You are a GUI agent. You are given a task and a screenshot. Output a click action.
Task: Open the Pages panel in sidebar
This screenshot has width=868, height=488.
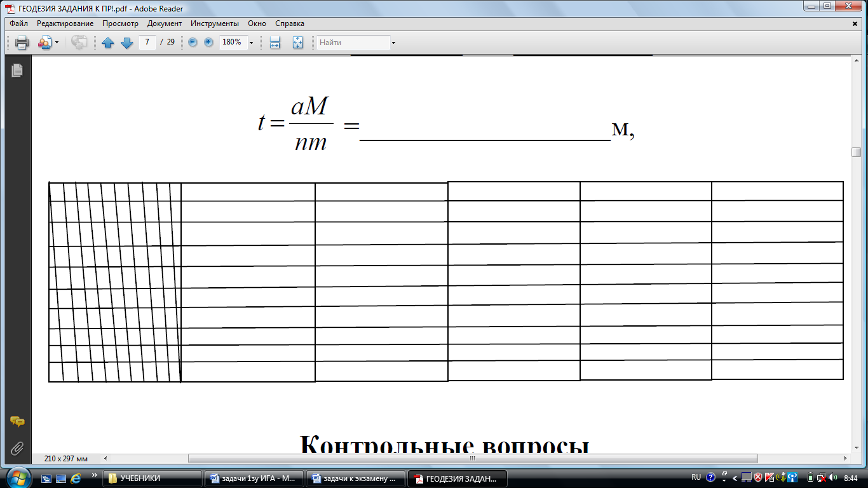pos(17,71)
